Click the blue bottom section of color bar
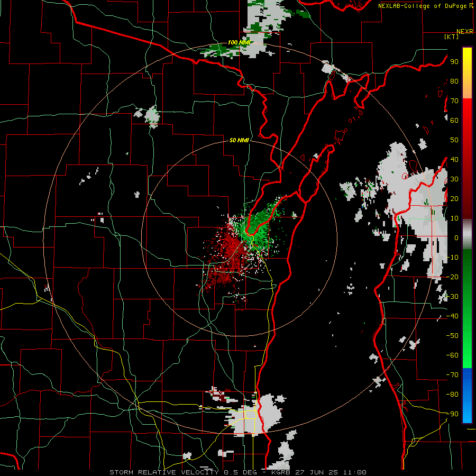Screen dimensions: 476x476 coord(467,395)
